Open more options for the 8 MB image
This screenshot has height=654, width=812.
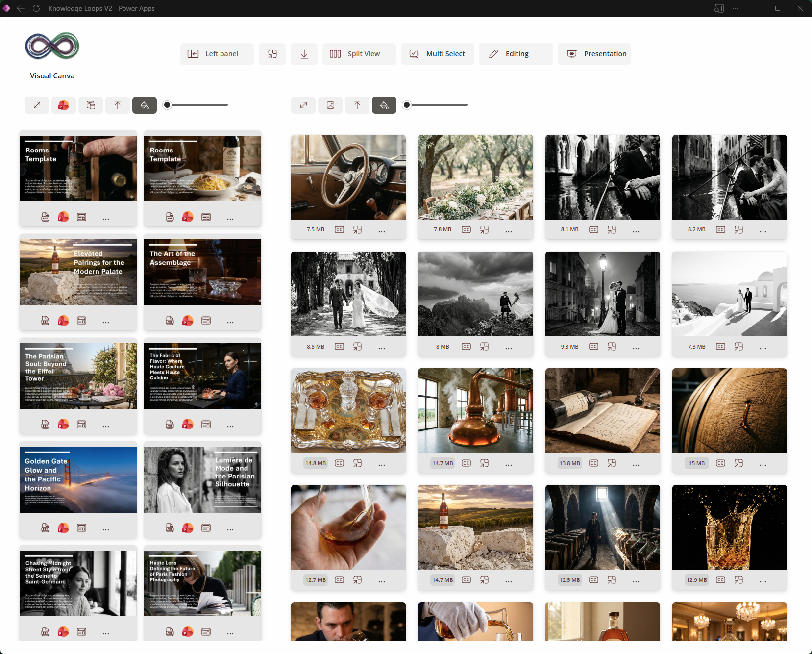point(509,348)
